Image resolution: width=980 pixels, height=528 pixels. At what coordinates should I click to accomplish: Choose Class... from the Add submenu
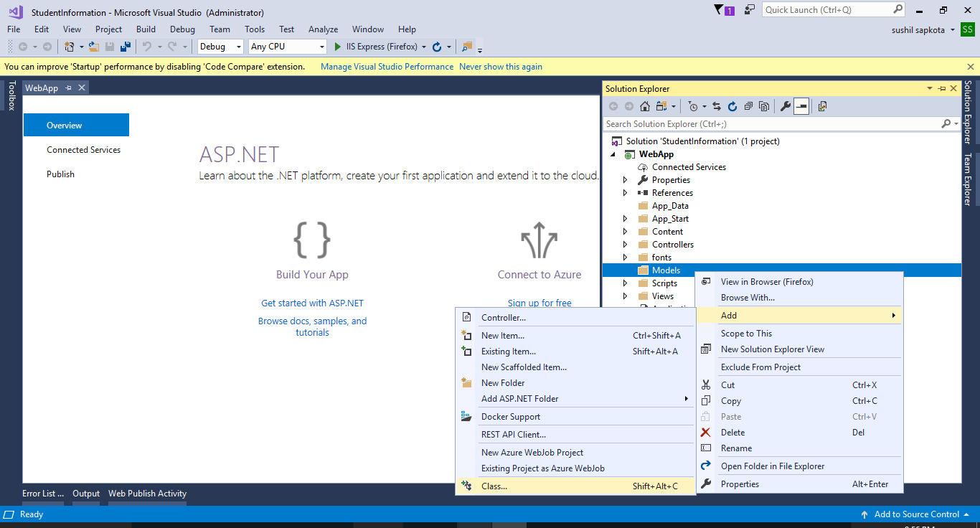[575, 486]
